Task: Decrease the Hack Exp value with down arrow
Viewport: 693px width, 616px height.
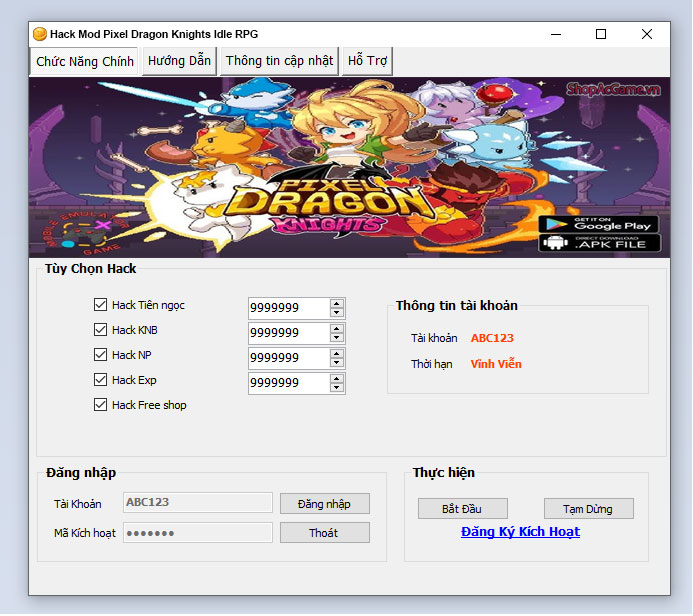Action: coord(337,388)
